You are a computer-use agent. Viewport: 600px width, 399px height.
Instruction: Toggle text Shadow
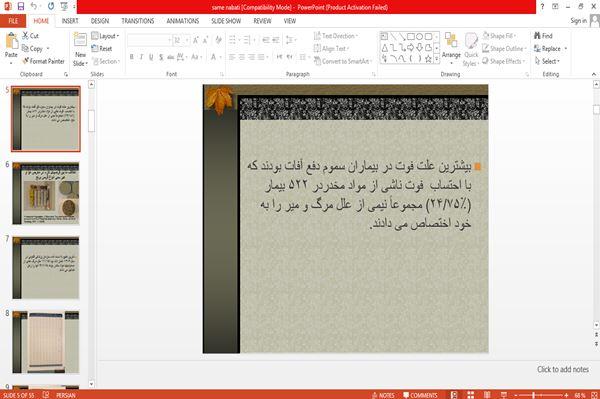click(x=161, y=57)
